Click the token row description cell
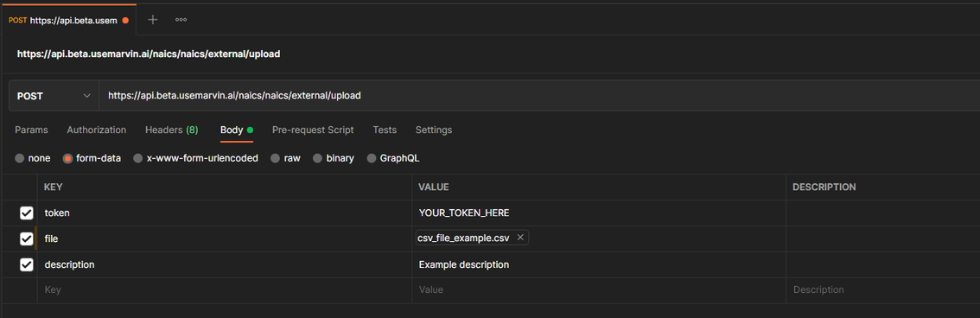 [x=883, y=213]
